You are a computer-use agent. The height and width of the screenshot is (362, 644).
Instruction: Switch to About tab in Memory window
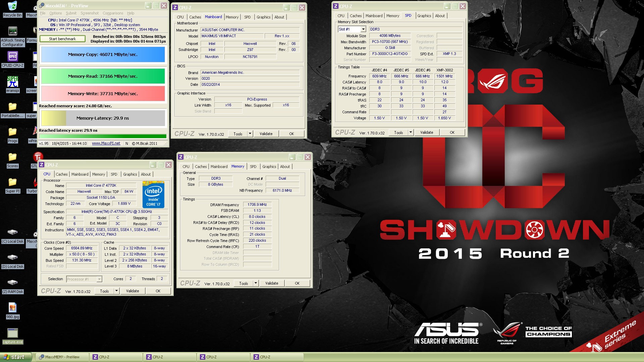point(285,167)
